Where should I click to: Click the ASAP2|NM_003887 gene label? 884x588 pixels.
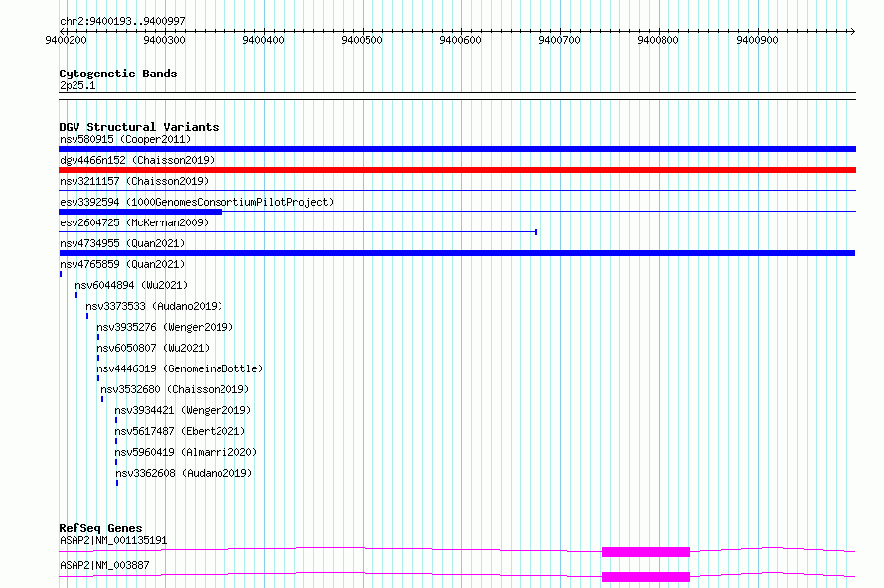[104, 565]
